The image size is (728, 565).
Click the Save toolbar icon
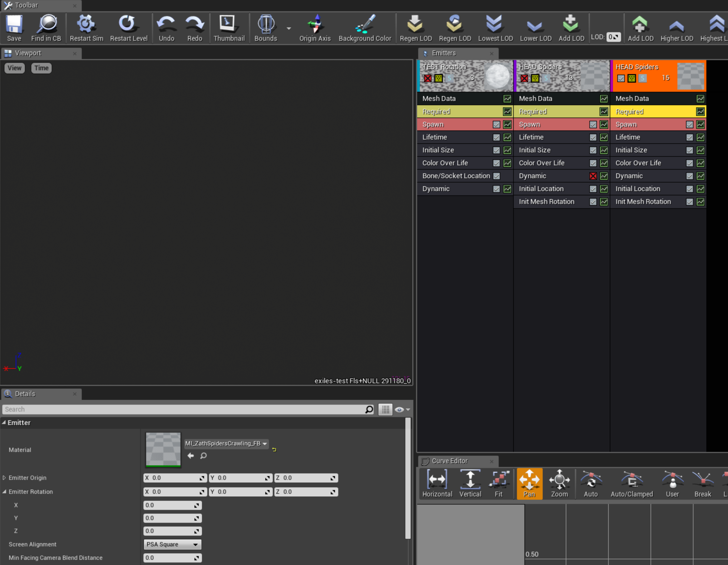pyautogui.click(x=14, y=28)
